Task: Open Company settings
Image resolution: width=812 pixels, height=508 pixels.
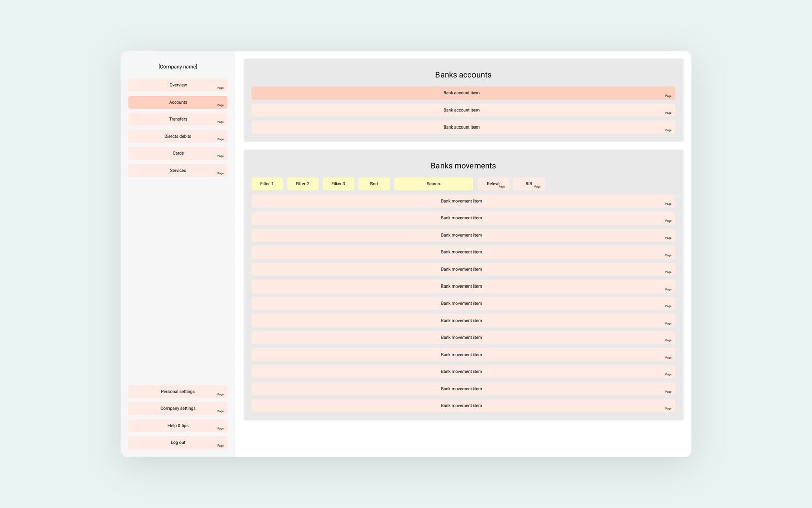Action: (178, 409)
